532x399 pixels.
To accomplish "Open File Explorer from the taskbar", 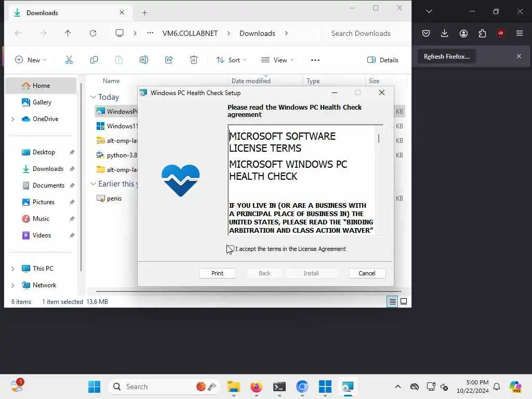I will click(x=234, y=387).
